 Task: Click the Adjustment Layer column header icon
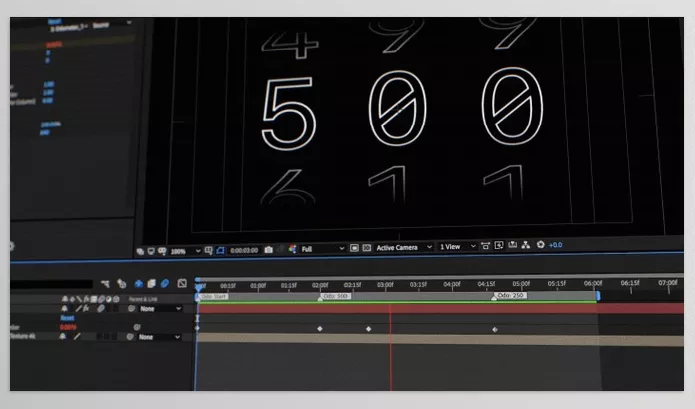[109, 299]
